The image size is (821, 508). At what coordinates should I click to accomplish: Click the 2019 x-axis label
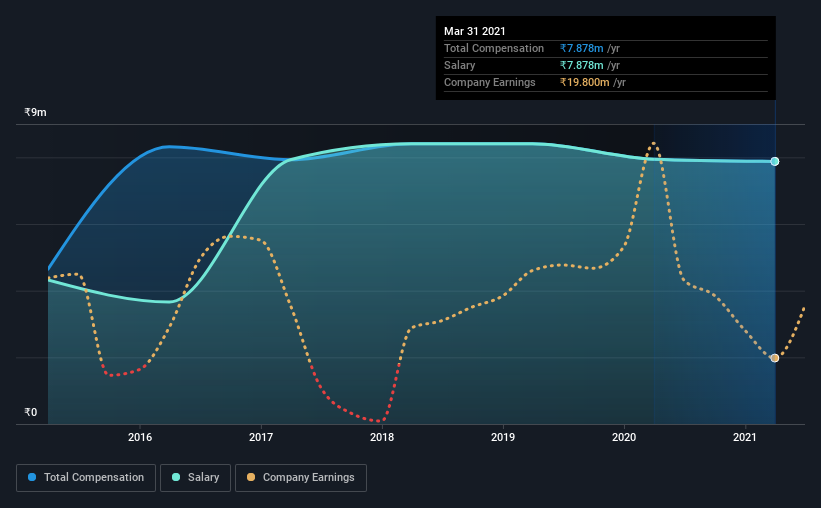[503, 437]
